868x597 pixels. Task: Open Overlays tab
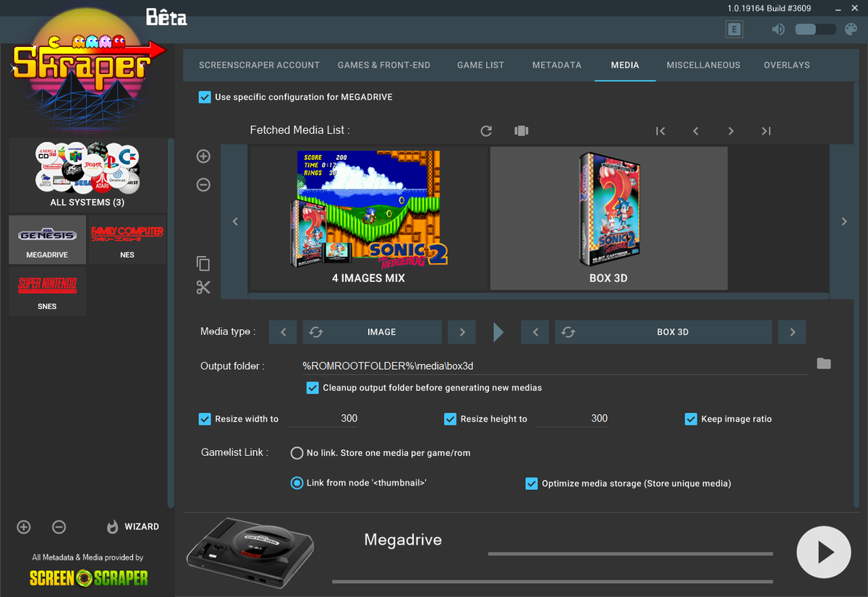coord(787,65)
